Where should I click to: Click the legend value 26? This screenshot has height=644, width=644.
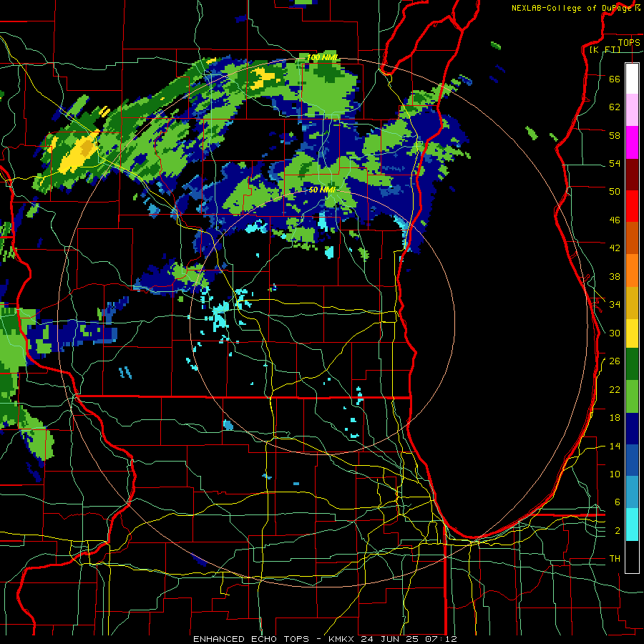tap(615, 361)
